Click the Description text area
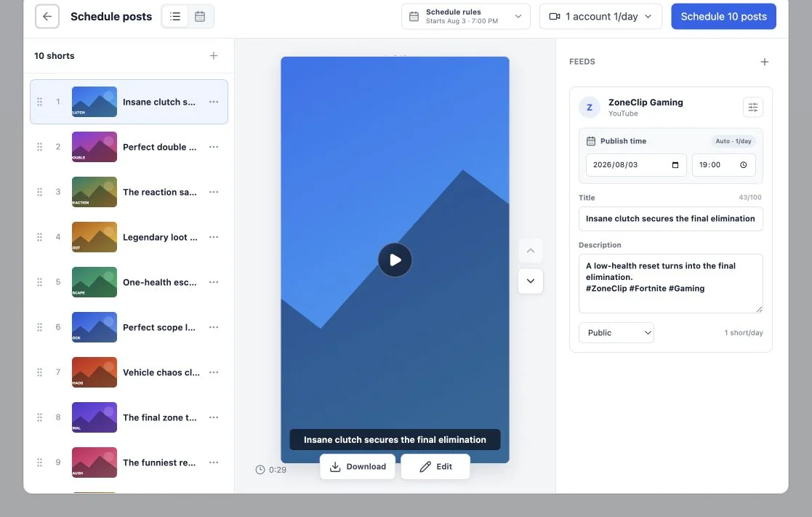This screenshot has width=812, height=517. [671, 284]
